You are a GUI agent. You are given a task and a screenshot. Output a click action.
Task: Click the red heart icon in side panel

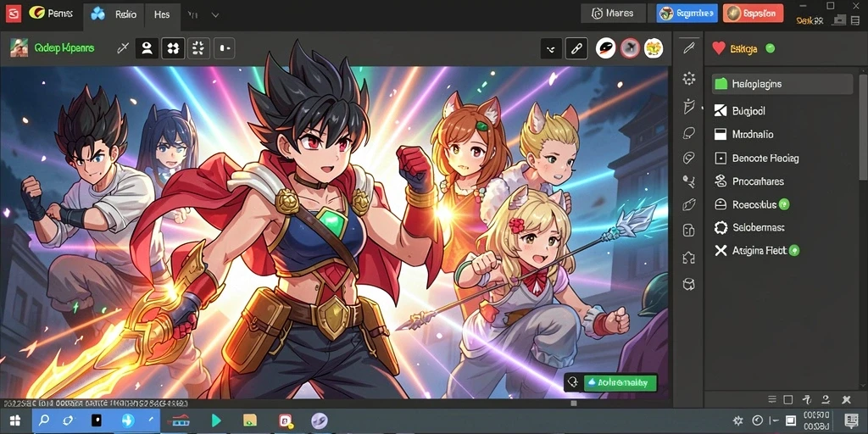(x=719, y=48)
